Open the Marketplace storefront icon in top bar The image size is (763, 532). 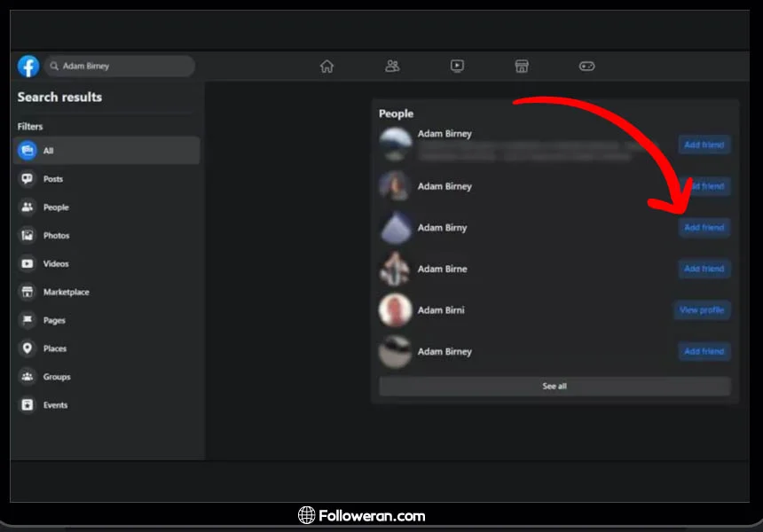click(x=522, y=66)
